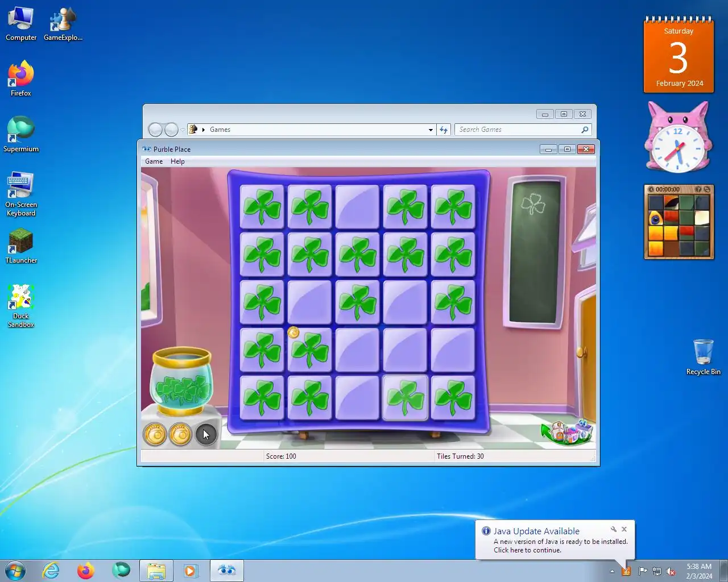
Task: Open the address bar dropdown in Games window
Action: [431, 130]
